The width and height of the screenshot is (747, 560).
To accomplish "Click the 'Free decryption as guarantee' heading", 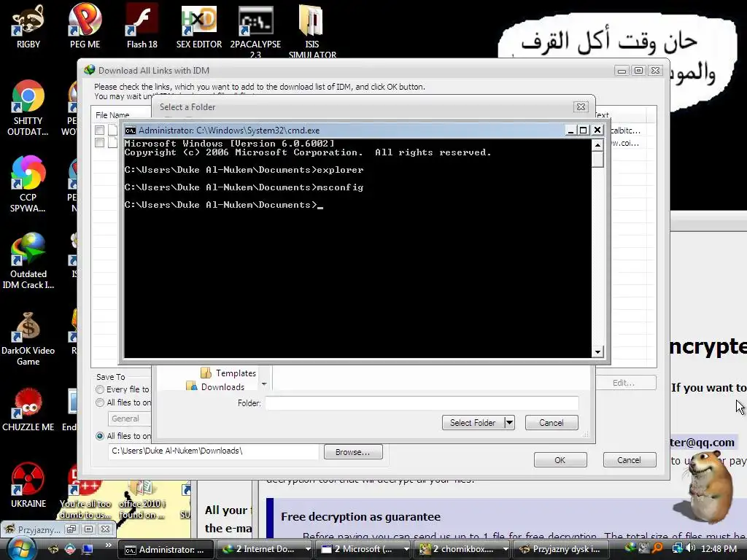I will click(x=360, y=517).
